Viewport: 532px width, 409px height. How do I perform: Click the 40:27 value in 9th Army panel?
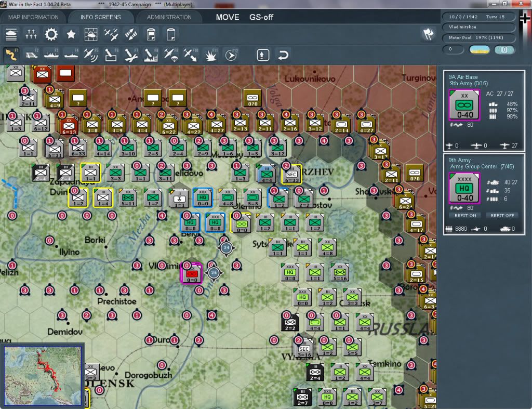[x=511, y=182]
